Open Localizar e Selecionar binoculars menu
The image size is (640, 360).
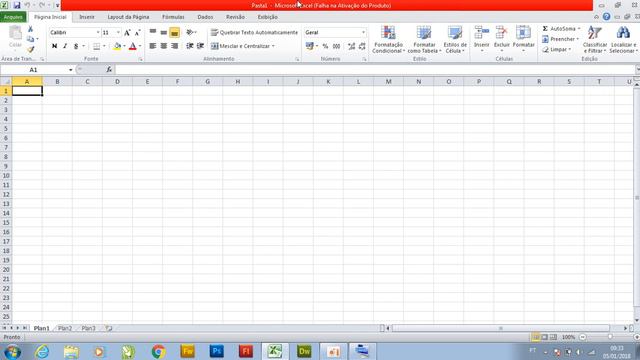coord(623,39)
